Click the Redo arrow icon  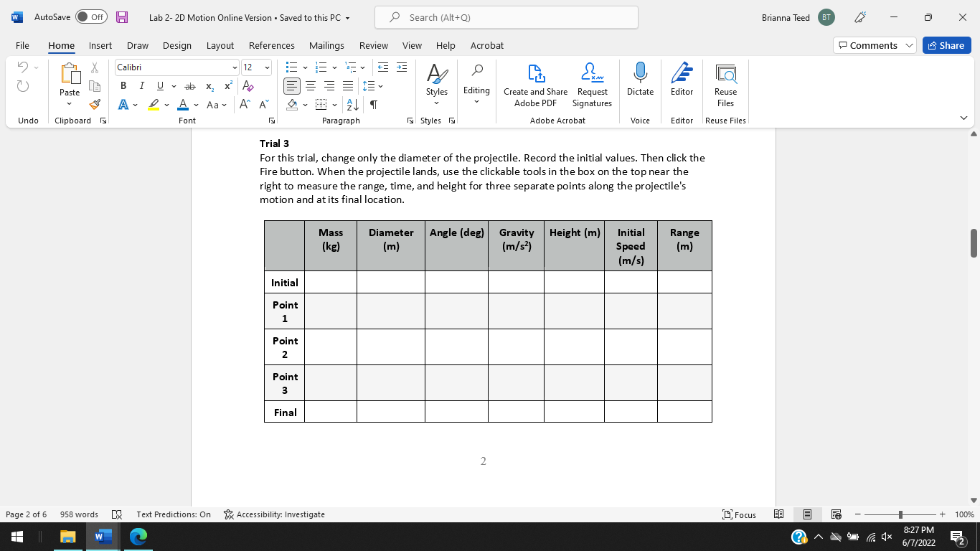click(x=23, y=86)
